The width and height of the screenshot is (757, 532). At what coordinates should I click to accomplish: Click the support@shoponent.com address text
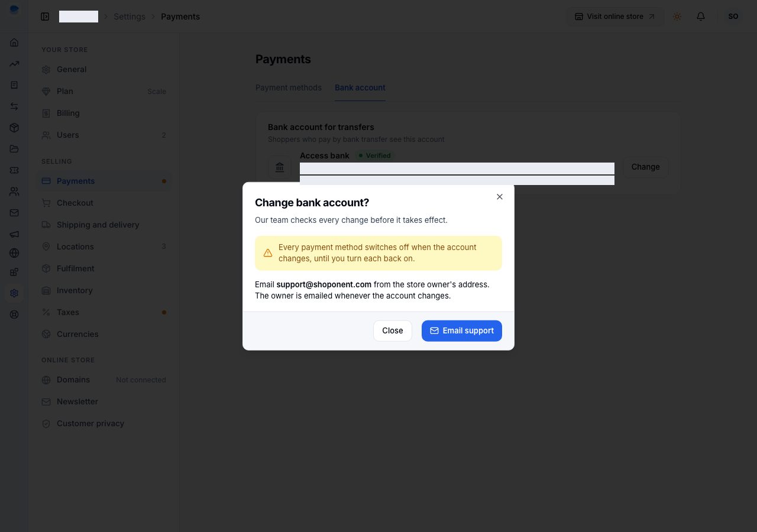[324, 284]
